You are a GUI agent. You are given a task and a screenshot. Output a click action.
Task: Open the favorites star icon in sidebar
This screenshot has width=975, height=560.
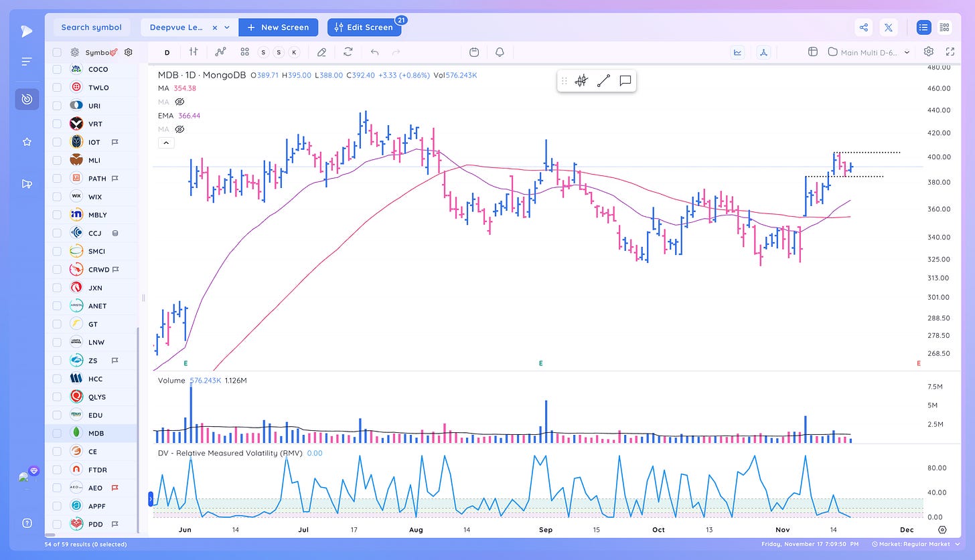point(27,142)
